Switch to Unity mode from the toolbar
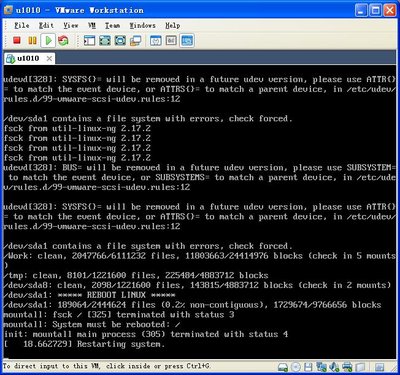Image resolution: width=400 pixels, height=375 pixels. (x=120, y=41)
